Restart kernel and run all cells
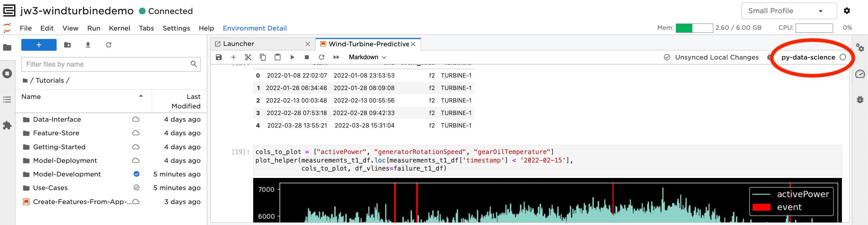This screenshot has height=225, width=868. tap(336, 57)
